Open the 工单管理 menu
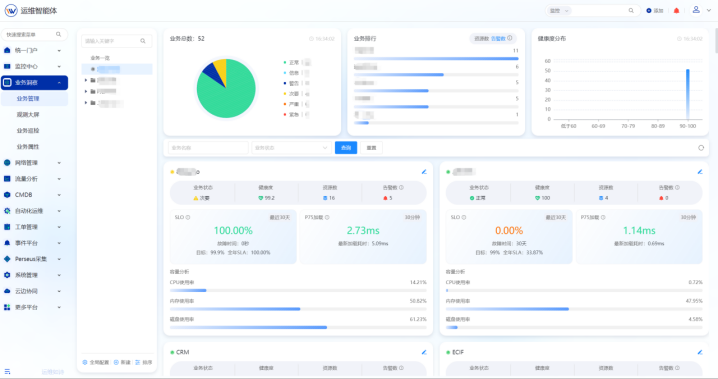This screenshot has width=718, height=379. click(34, 227)
